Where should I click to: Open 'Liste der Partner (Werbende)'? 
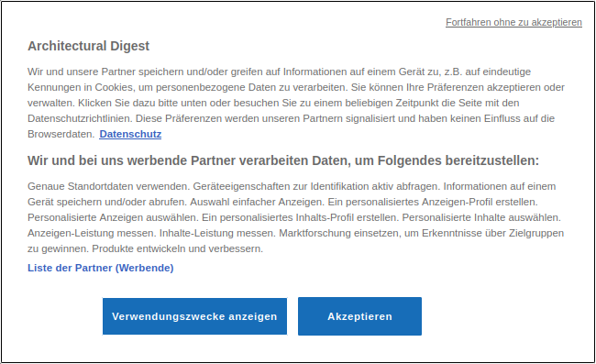100,268
